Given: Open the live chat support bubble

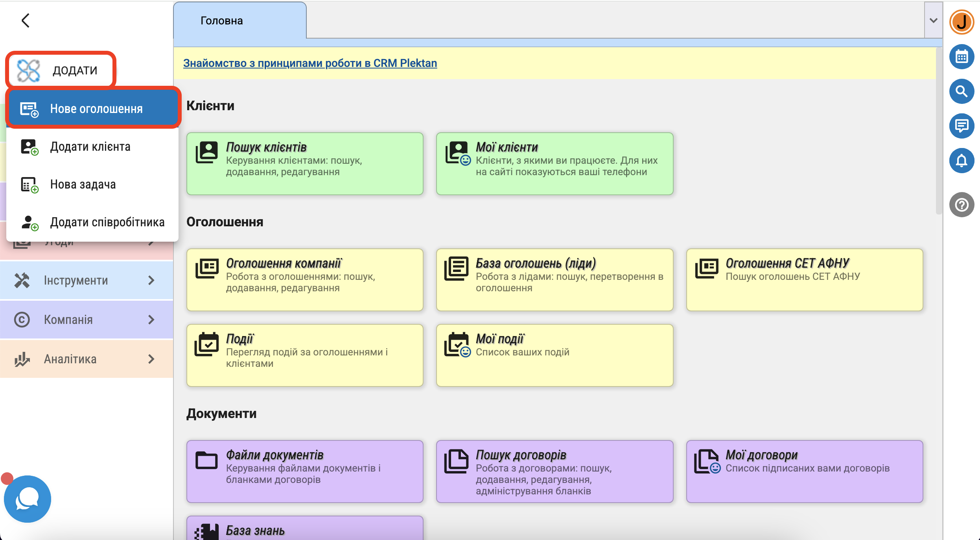Looking at the screenshot, I should [27, 499].
